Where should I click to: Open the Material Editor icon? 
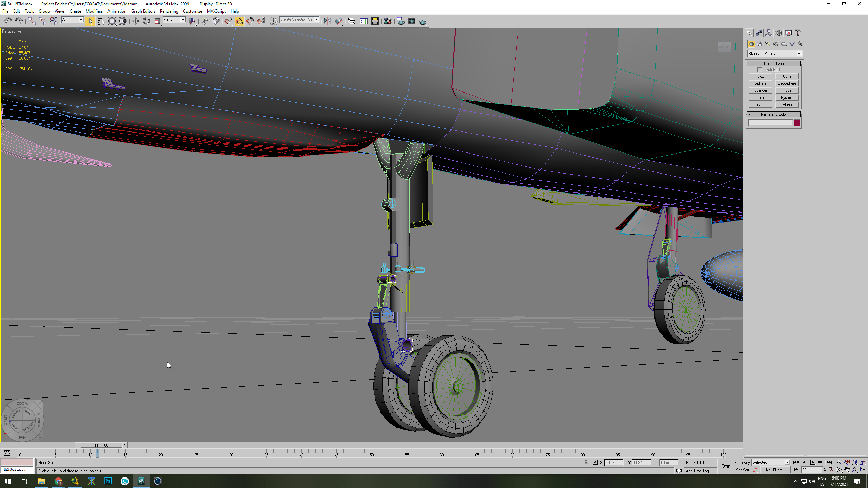tap(388, 21)
